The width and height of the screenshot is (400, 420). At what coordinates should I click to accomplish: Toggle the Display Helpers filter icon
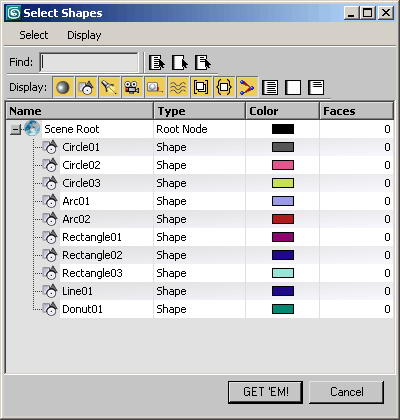point(155,88)
